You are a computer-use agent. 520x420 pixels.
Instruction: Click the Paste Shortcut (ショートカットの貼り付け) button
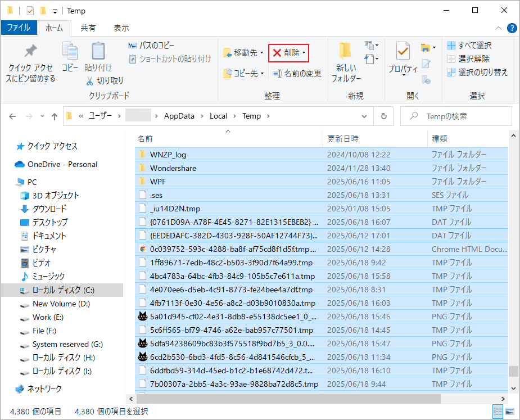(170, 59)
